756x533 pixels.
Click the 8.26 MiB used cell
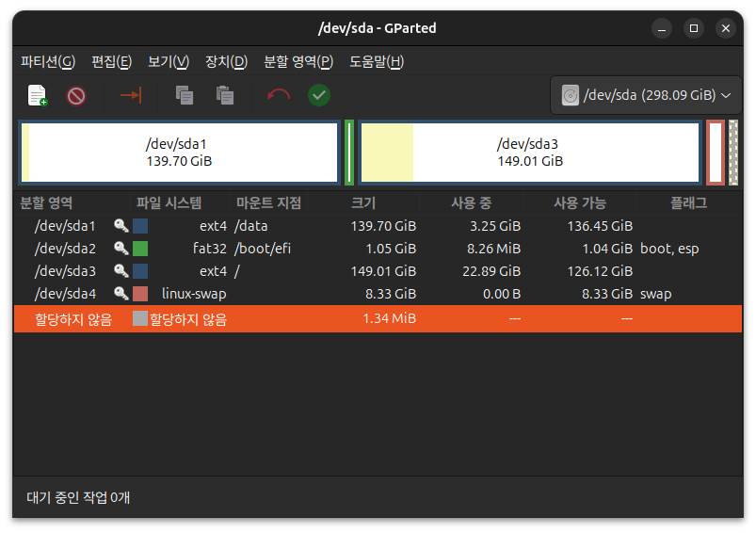(493, 249)
